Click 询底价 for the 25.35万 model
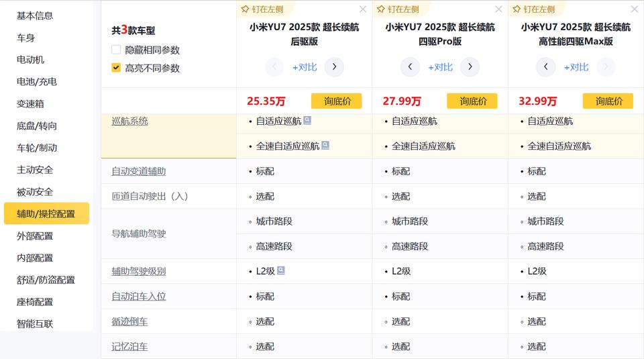Screen dimensions: 644x359 336,101
